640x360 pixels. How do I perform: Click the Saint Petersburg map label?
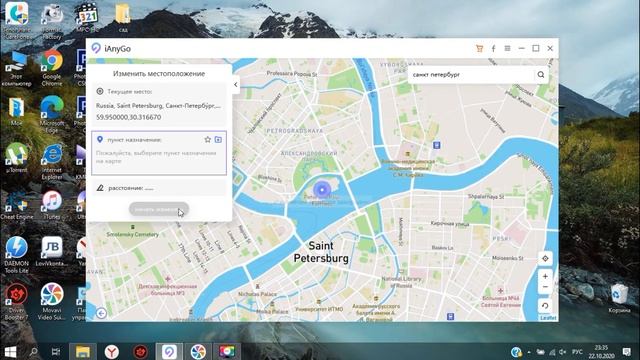[x=321, y=252]
